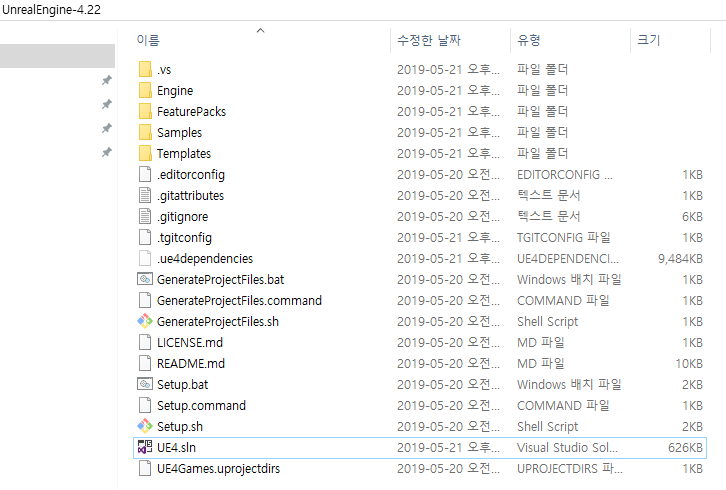This screenshot has height=490, width=726.
Task: Select the .ue4dependencies file name
Action: [205, 258]
